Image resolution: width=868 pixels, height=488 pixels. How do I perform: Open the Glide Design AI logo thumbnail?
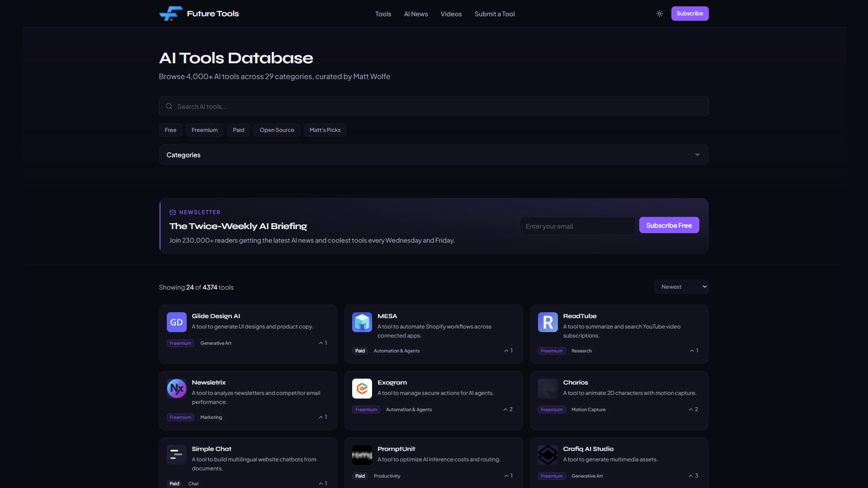pyautogui.click(x=177, y=322)
